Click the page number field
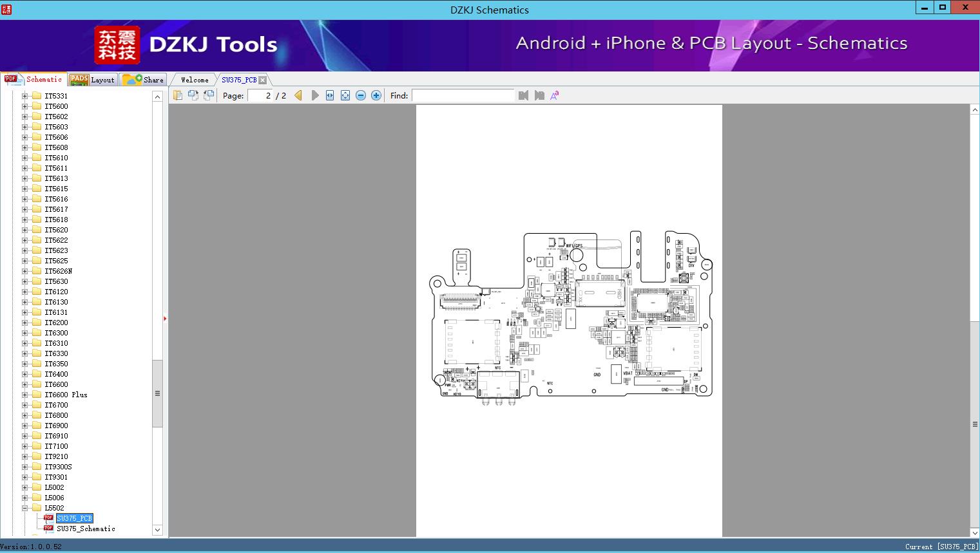The width and height of the screenshot is (980, 553). click(260, 95)
